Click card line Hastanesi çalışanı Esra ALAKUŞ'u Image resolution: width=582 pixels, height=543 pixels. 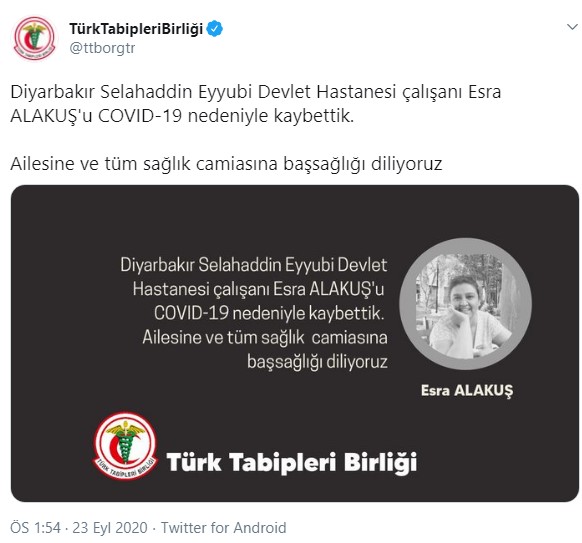coord(258,290)
